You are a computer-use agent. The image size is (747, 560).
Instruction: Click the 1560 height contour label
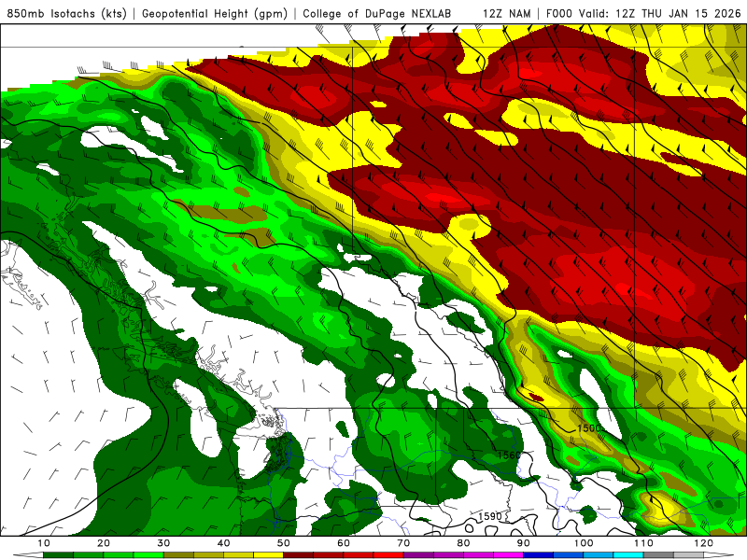tap(509, 455)
